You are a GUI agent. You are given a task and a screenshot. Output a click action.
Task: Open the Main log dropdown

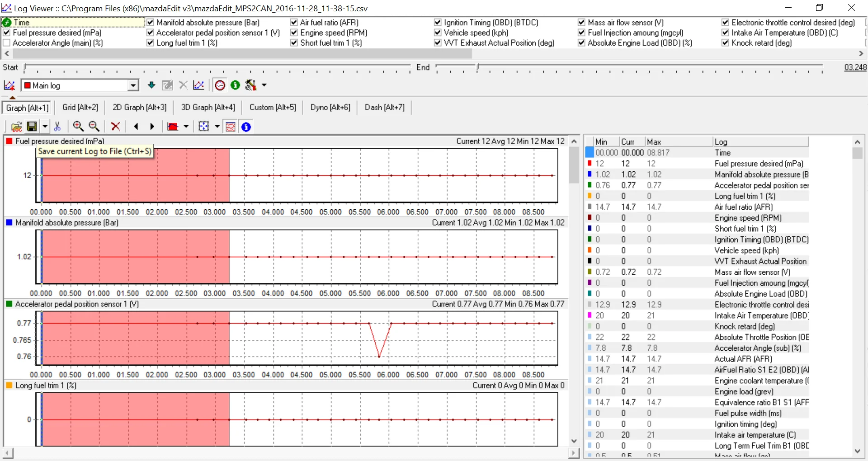pyautogui.click(x=133, y=85)
